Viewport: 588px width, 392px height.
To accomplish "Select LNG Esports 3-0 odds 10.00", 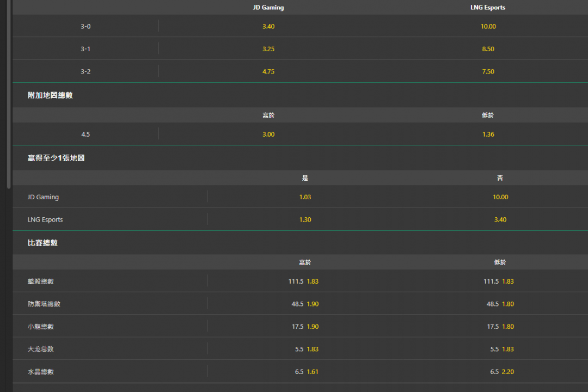I will click(488, 26).
